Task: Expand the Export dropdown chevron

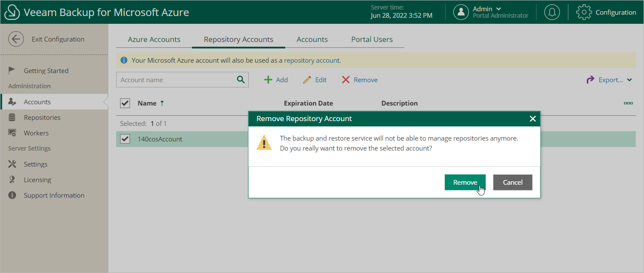Action: [x=629, y=80]
